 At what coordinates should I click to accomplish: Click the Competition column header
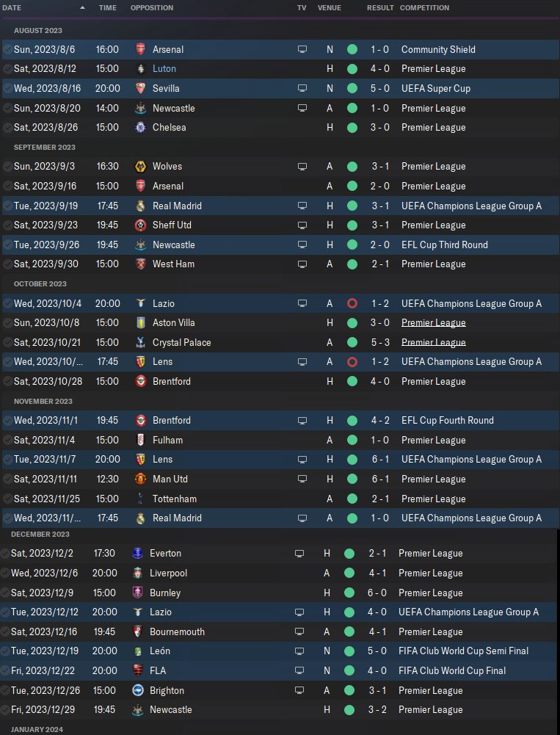(424, 8)
